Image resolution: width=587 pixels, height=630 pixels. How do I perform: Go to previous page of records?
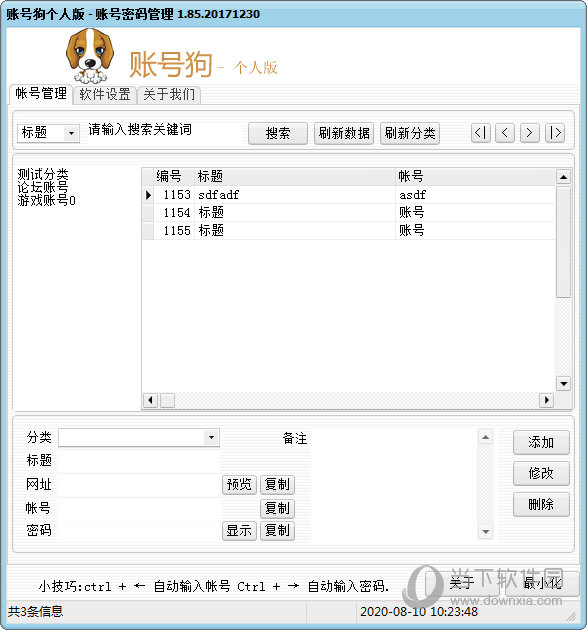pos(505,133)
